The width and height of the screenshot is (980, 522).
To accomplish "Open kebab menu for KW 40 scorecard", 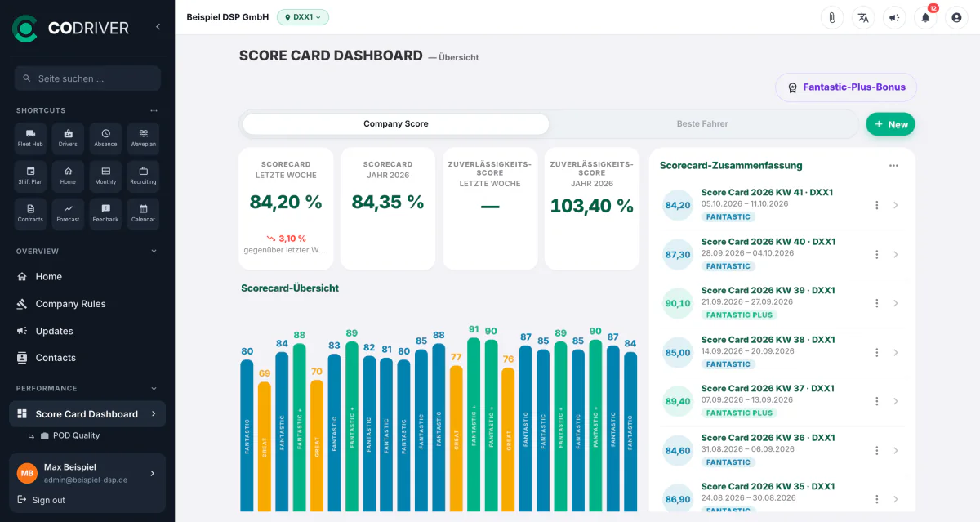I will (877, 254).
